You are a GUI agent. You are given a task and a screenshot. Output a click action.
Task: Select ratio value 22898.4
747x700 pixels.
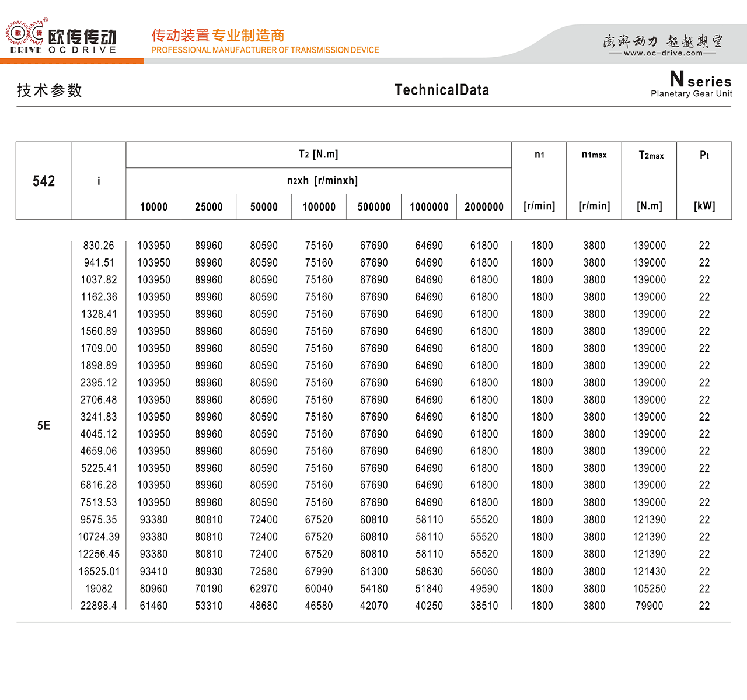tap(99, 605)
